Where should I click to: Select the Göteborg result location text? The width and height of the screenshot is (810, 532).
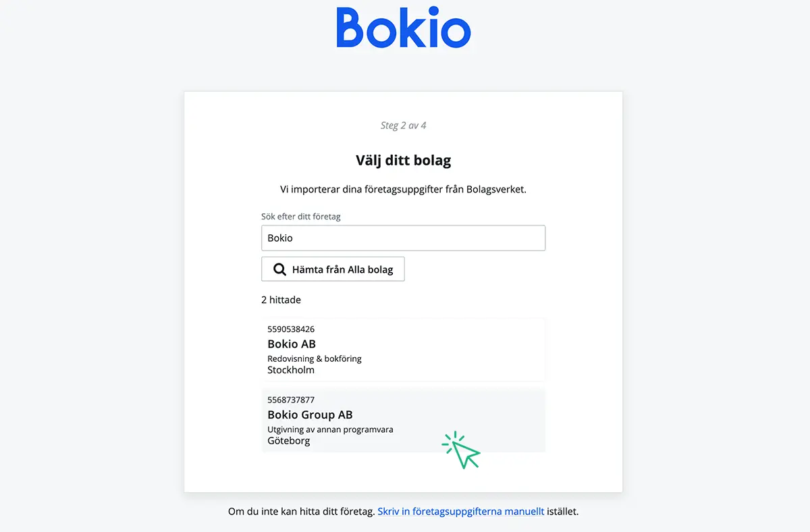pyautogui.click(x=289, y=441)
